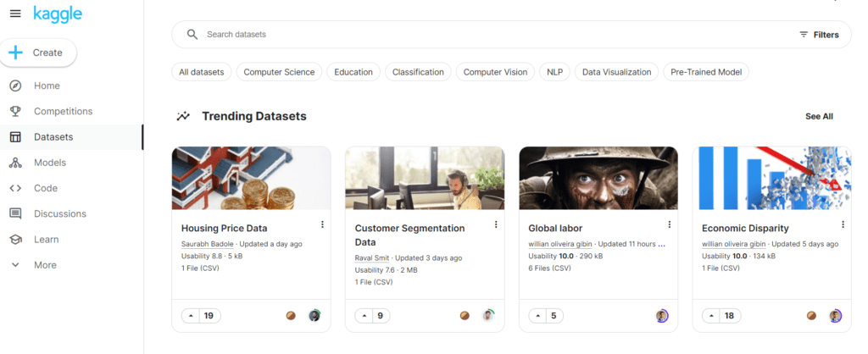The image size is (868, 354).
Task: Click bronze medal icon on Customer Segmentation card
Action: coord(465,316)
